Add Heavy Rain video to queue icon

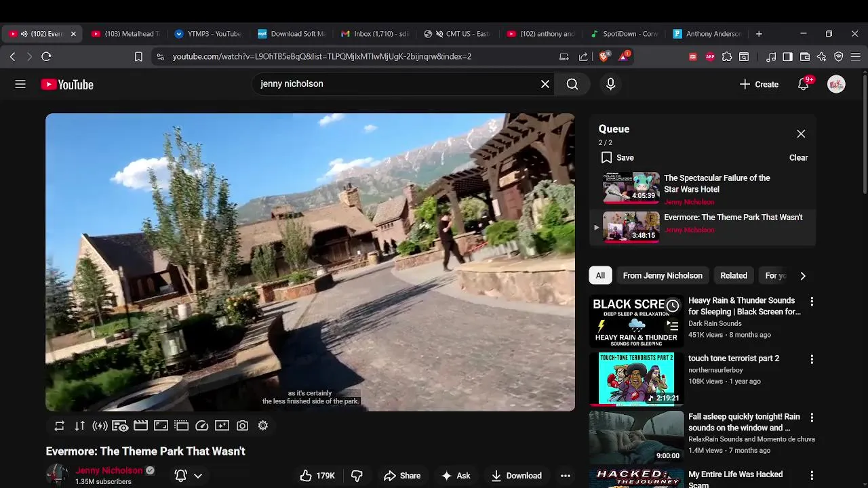673,325
